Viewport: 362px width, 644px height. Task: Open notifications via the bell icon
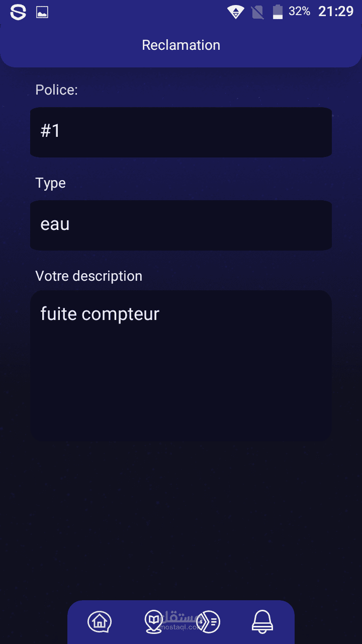262,621
